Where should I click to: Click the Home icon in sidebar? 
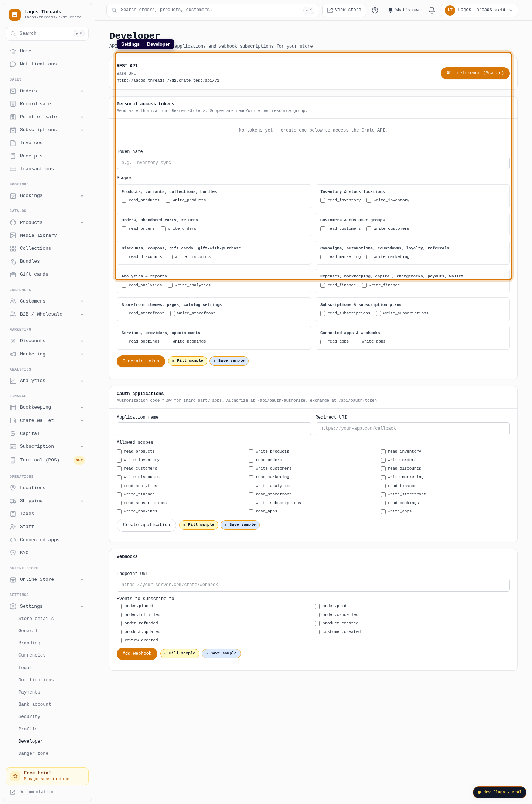pyautogui.click(x=13, y=51)
